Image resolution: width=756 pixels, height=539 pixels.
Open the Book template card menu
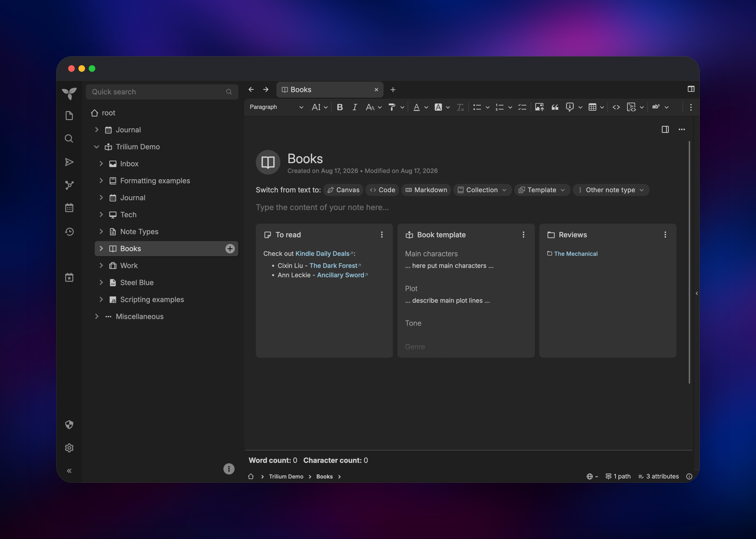(x=524, y=235)
